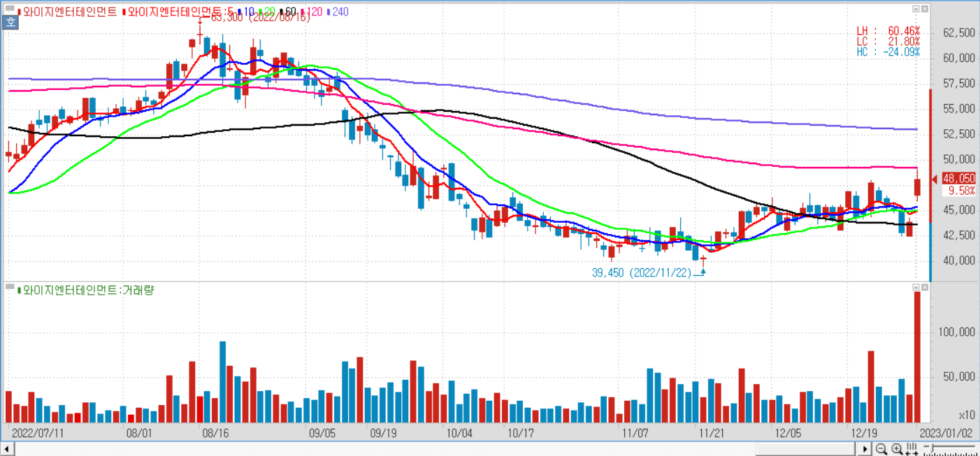This screenshot has height=456, width=980.
Task: Click the 50,000 price axis label
Action: pyautogui.click(x=959, y=159)
